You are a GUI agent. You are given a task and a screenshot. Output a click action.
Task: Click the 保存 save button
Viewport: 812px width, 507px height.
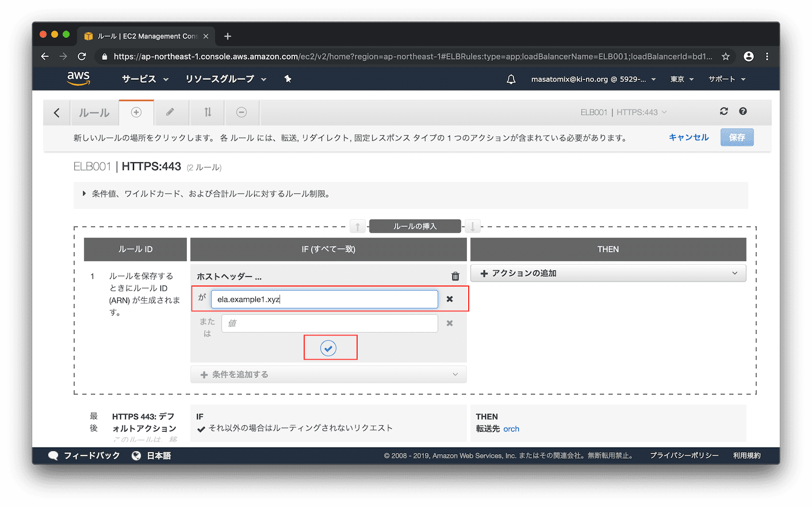pyautogui.click(x=737, y=138)
